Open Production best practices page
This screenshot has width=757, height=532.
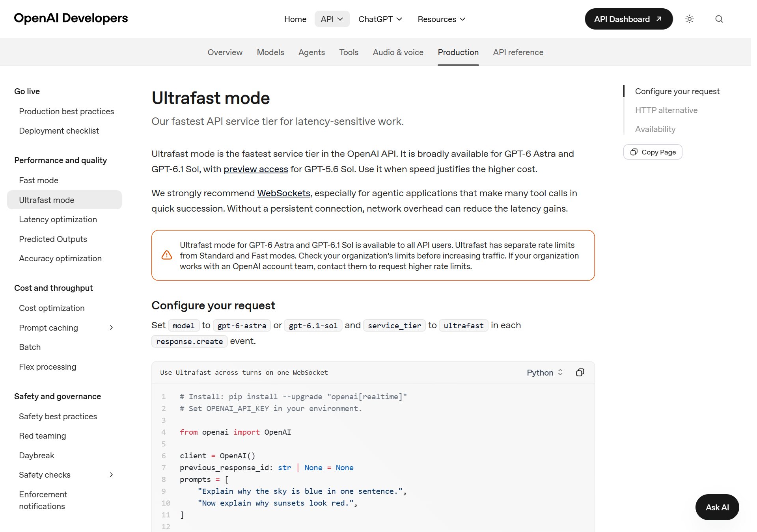(66, 112)
